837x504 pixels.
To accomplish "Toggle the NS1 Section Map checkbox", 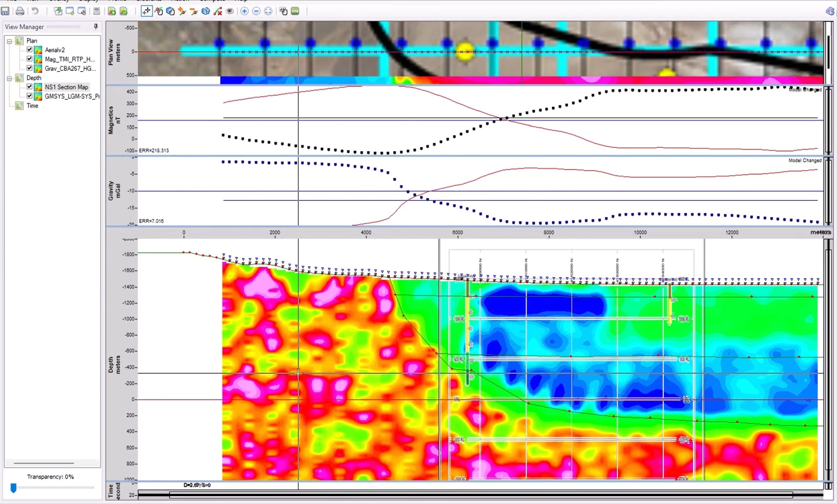I will (30, 87).
